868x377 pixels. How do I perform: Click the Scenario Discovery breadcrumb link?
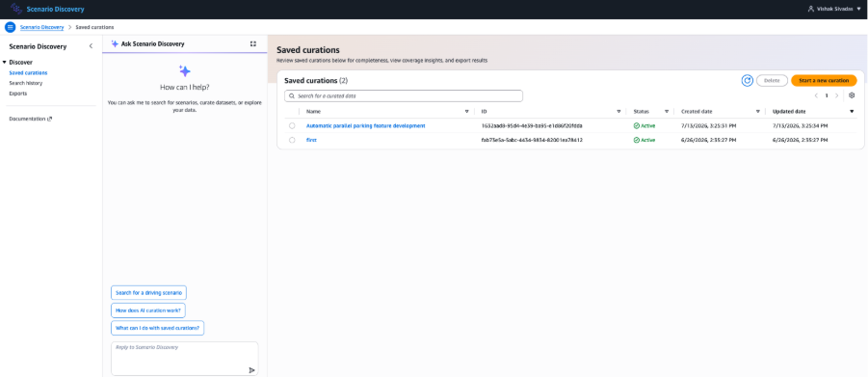pyautogui.click(x=42, y=27)
